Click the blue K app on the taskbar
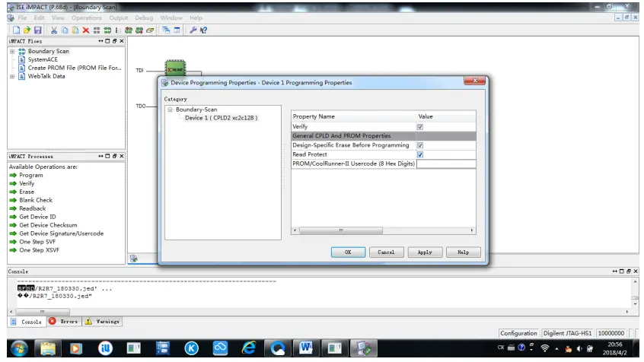Viewport: 644px width, 362px height. point(191,348)
